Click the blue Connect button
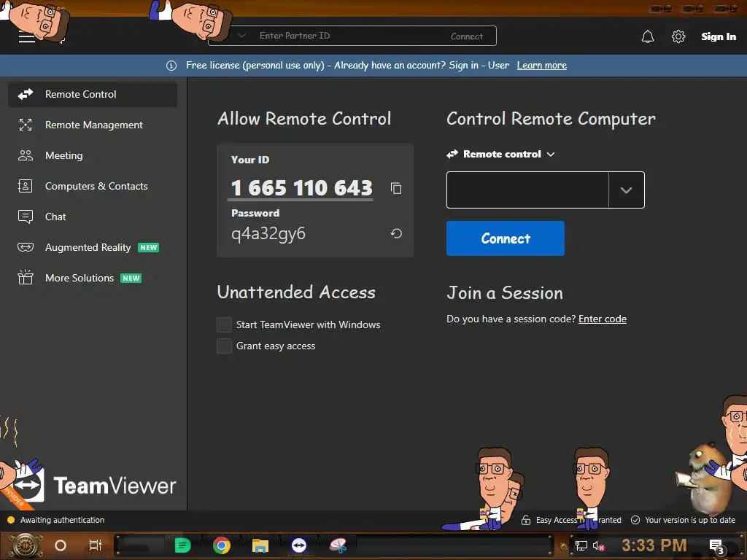The height and width of the screenshot is (560, 747). pyautogui.click(x=506, y=238)
